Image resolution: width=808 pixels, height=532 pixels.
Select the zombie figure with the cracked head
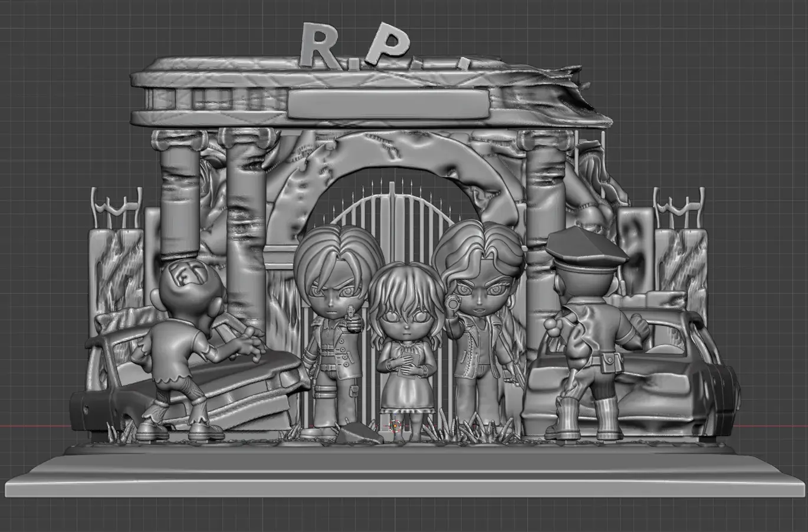186,348
